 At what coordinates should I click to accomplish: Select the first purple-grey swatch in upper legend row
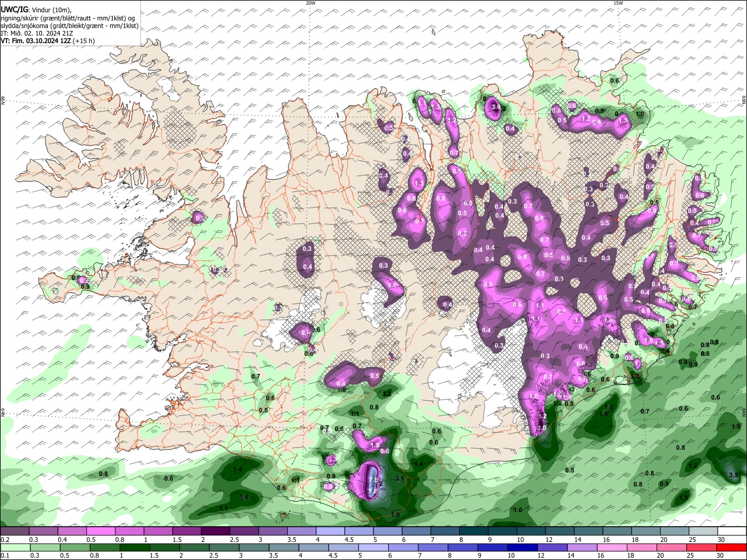click(15, 531)
